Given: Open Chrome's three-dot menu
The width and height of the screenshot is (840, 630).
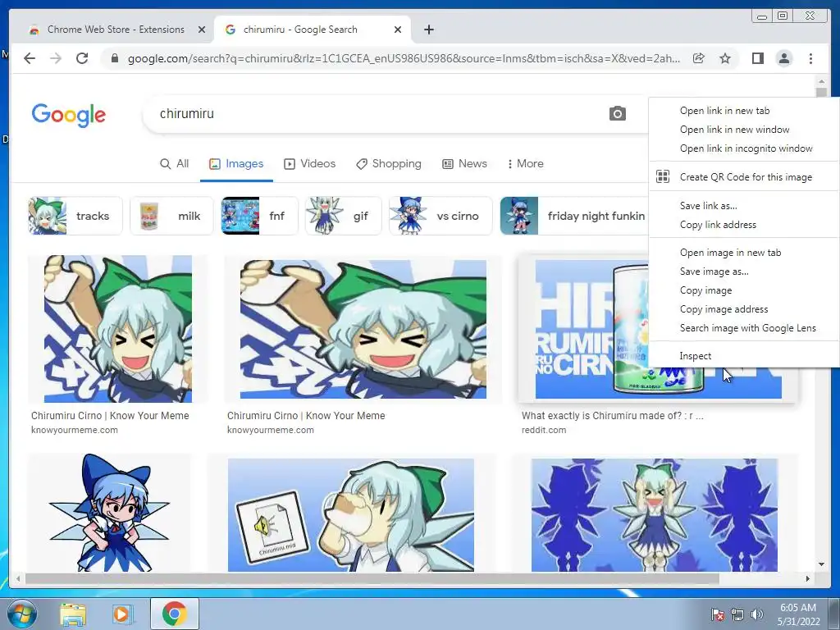Looking at the screenshot, I should [x=810, y=58].
